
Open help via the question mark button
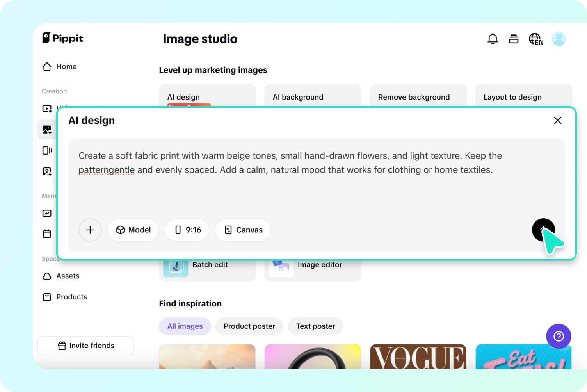point(559,336)
